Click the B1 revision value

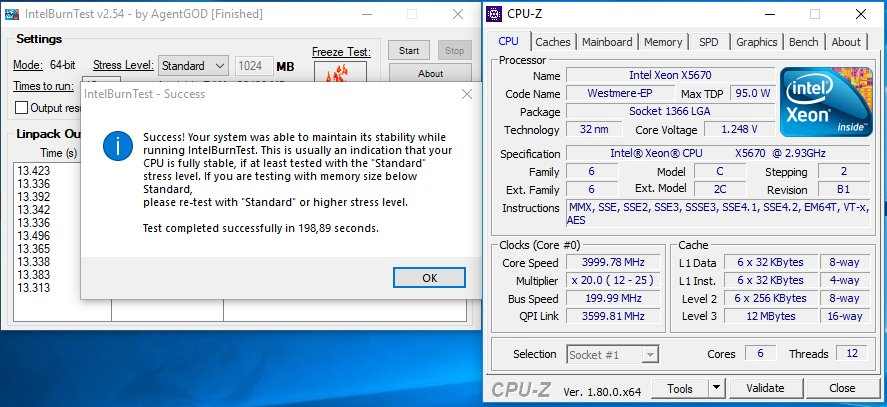843,190
